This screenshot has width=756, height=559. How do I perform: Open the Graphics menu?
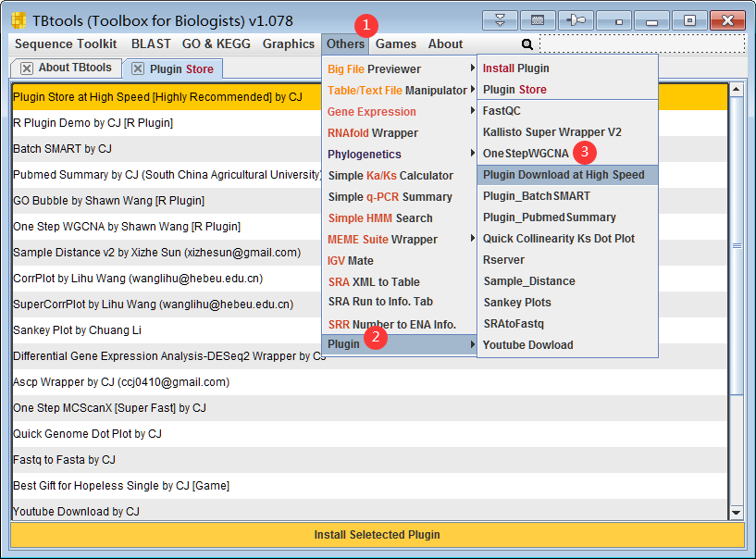(289, 43)
